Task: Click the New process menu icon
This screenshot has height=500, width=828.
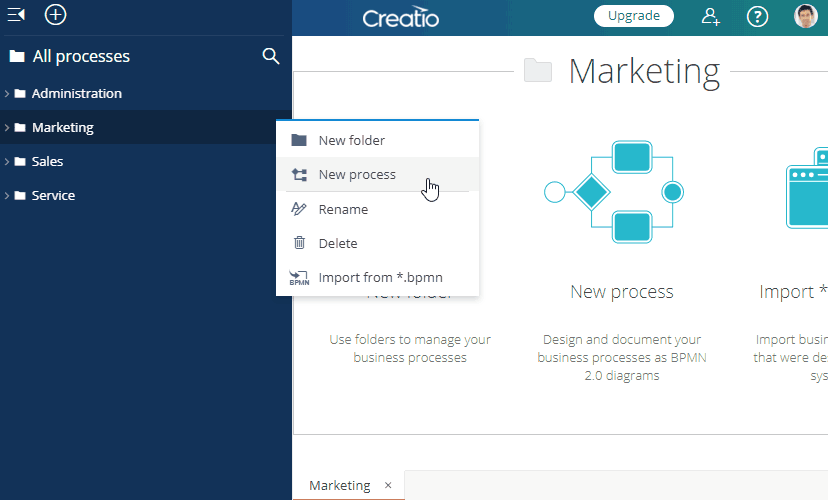Action: click(x=299, y=174)
